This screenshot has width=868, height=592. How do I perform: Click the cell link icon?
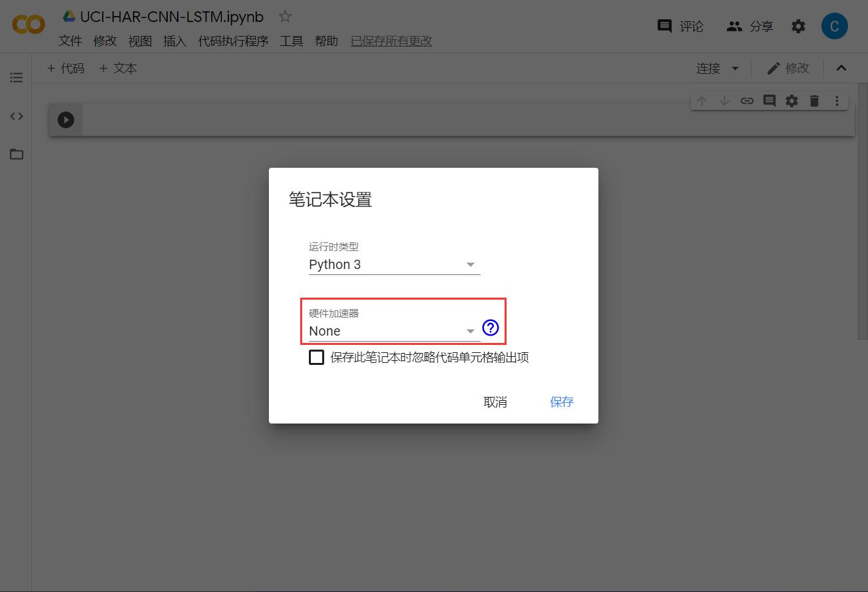pyautogui.click(x=747, y=101)
